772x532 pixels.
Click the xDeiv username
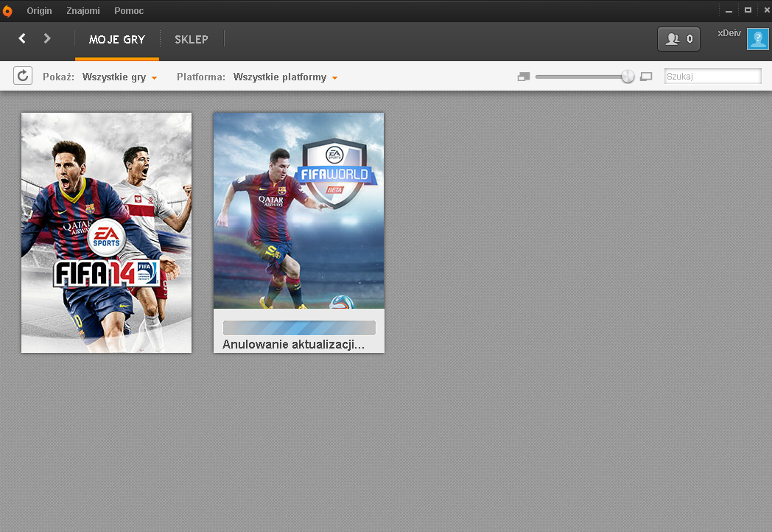pos(729,33)
